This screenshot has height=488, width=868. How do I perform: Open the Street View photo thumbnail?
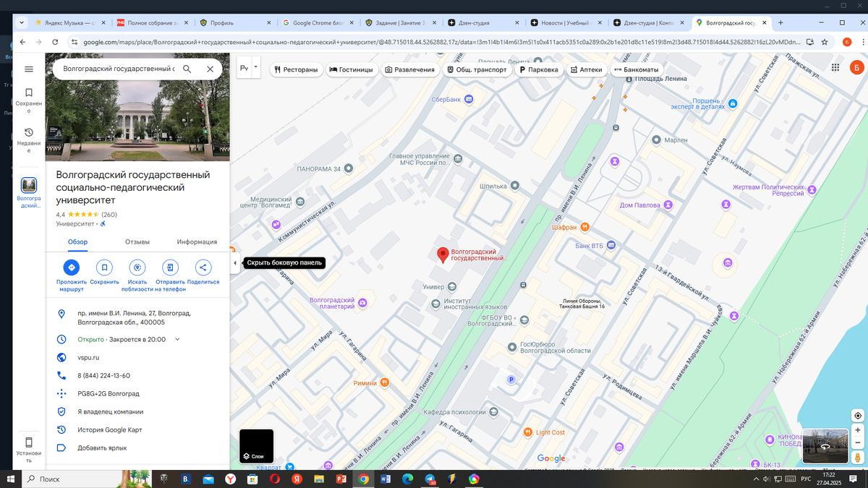[x=825, y=446]
